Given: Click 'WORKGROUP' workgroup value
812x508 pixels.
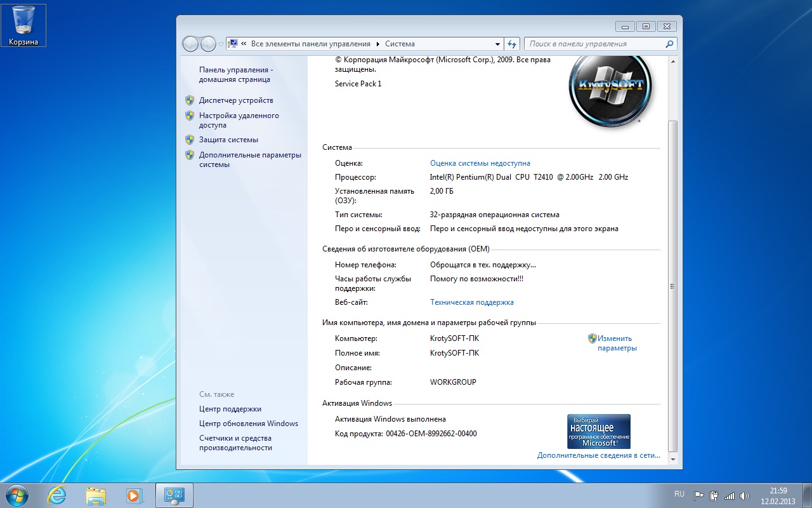Looking at the screenshot, I should [453, 382].
